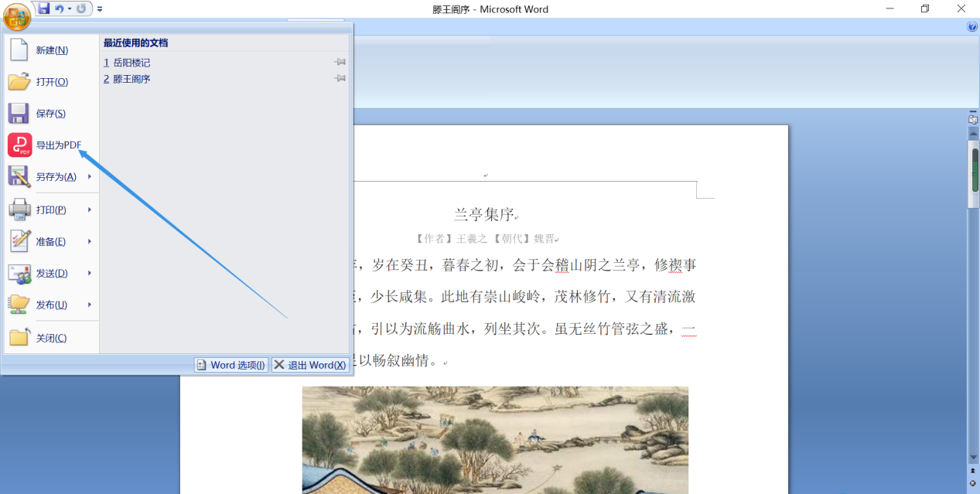Pin 岳阳楼记 to the recent list
The width and height of the screenshot is (980, 494).
(340, 62)
